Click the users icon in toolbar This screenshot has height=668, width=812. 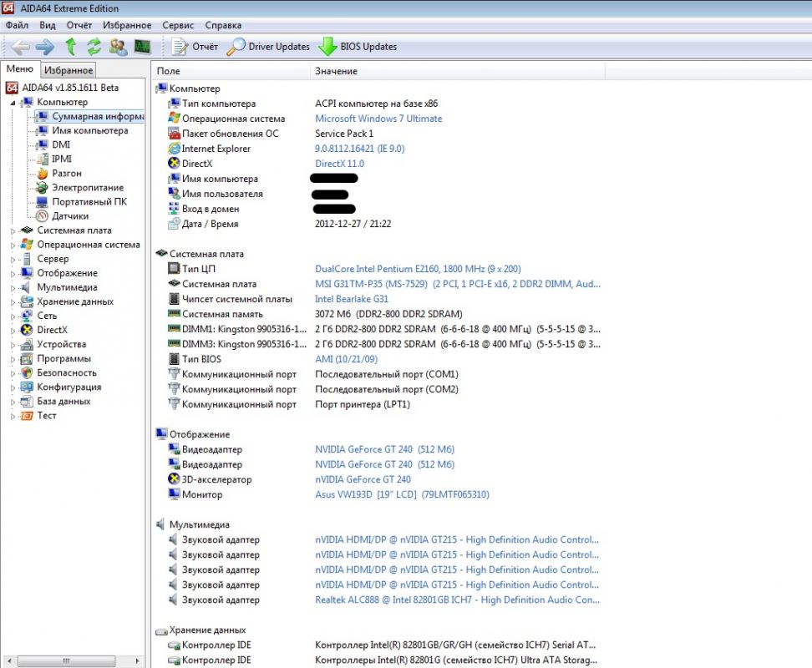118,47
